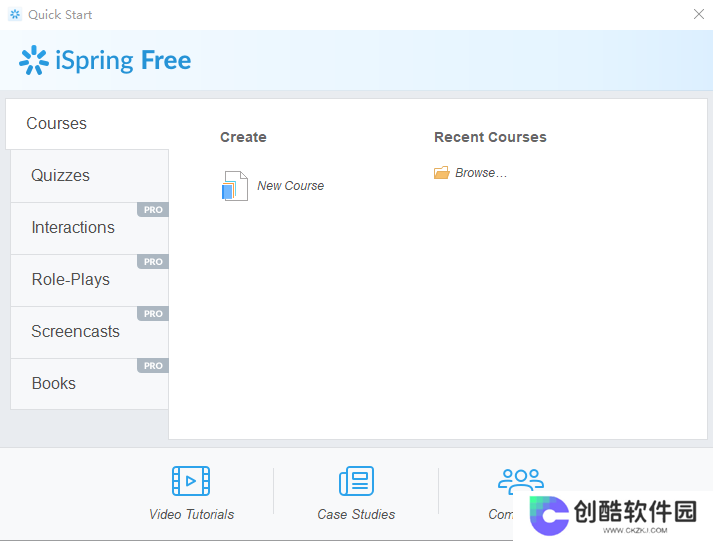The height and width of the screenshot is (541, 713).
Task: Select the Books tab
Action: click(x=90, y=383)
